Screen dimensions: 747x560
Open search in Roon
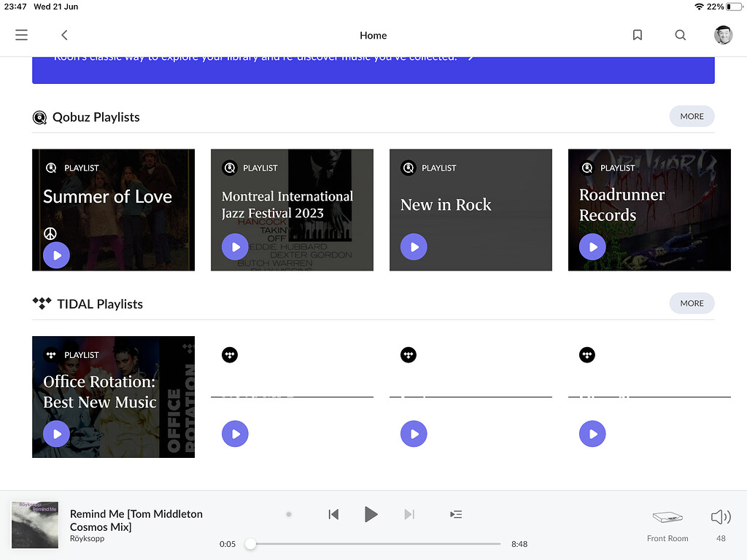[x=680, y=34]
